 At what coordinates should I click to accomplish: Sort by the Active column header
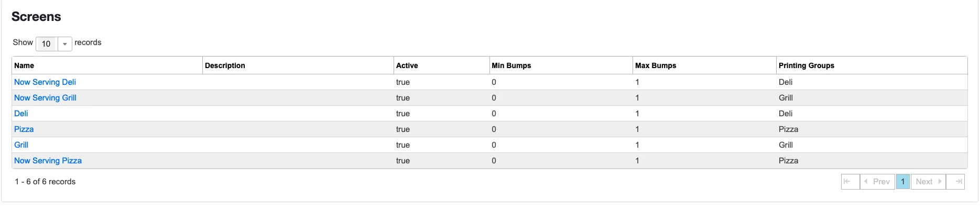(407, 65)
